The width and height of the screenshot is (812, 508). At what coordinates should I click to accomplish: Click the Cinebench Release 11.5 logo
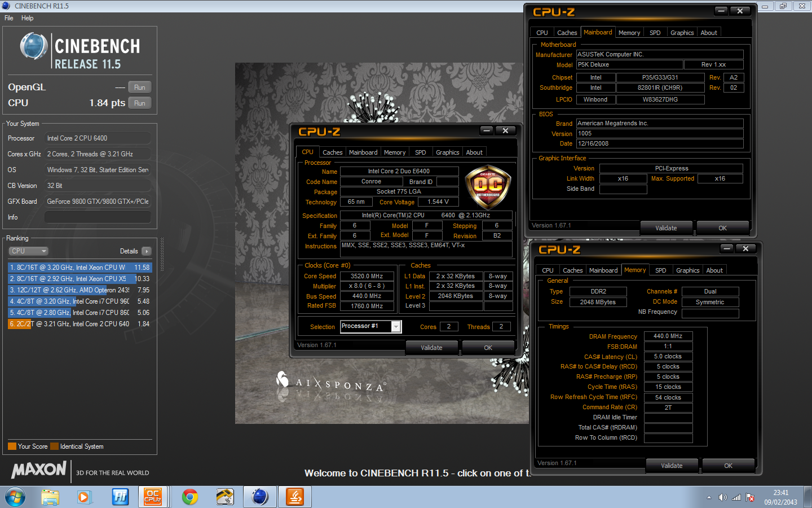pos(80,51)
